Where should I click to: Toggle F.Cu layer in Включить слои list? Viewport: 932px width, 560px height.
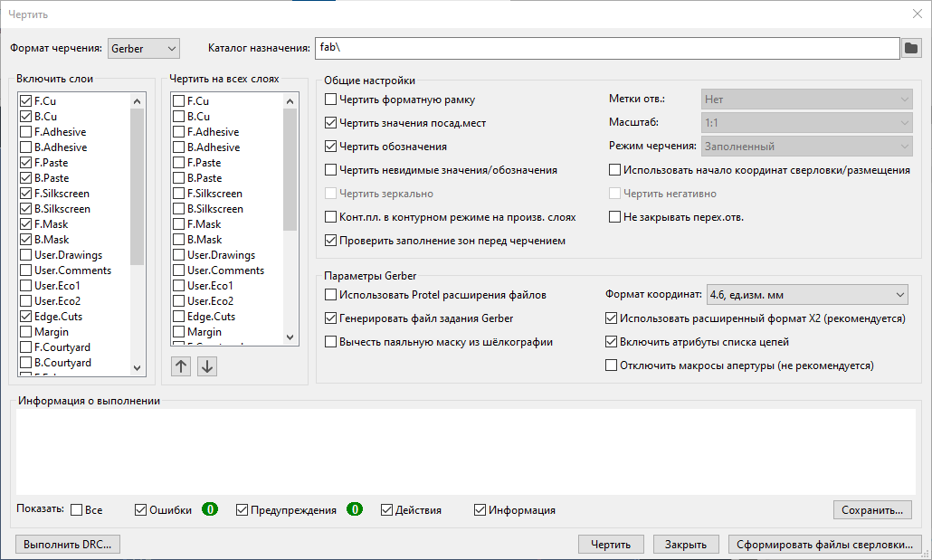(x=26, y=101)
